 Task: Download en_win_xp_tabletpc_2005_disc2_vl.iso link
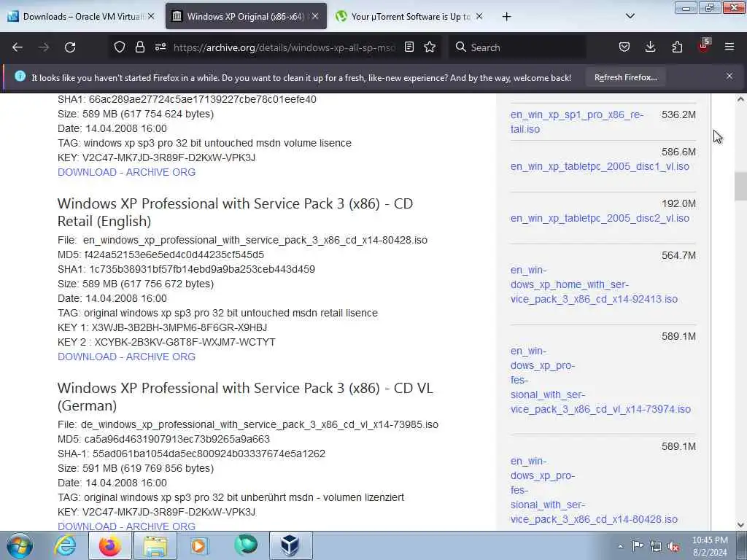600,218
